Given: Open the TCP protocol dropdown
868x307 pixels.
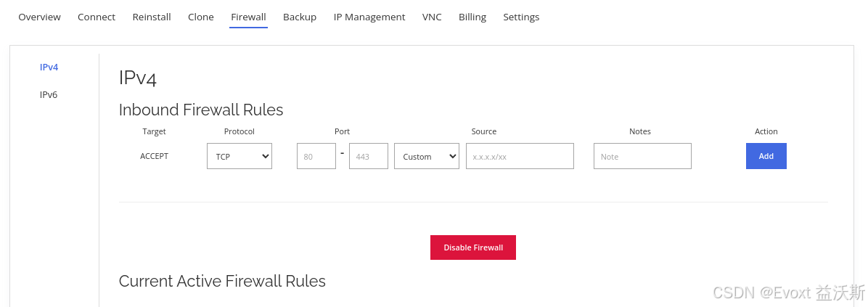Looking at the screenshot, I should pyautogui.click(x=239, y=156).
